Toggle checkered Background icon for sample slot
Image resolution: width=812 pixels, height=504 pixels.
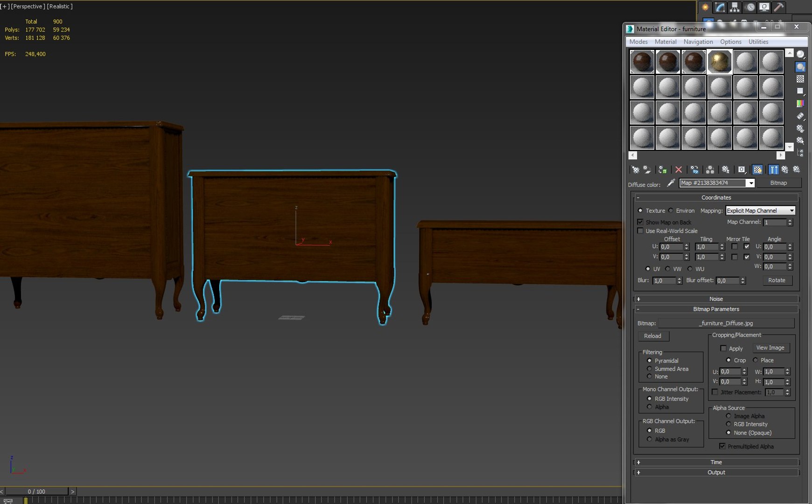click(x=800, y=79)
